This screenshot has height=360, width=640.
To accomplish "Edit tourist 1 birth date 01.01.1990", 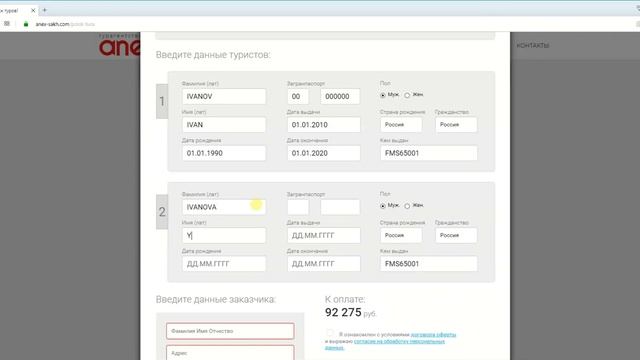I will (224, 153).
